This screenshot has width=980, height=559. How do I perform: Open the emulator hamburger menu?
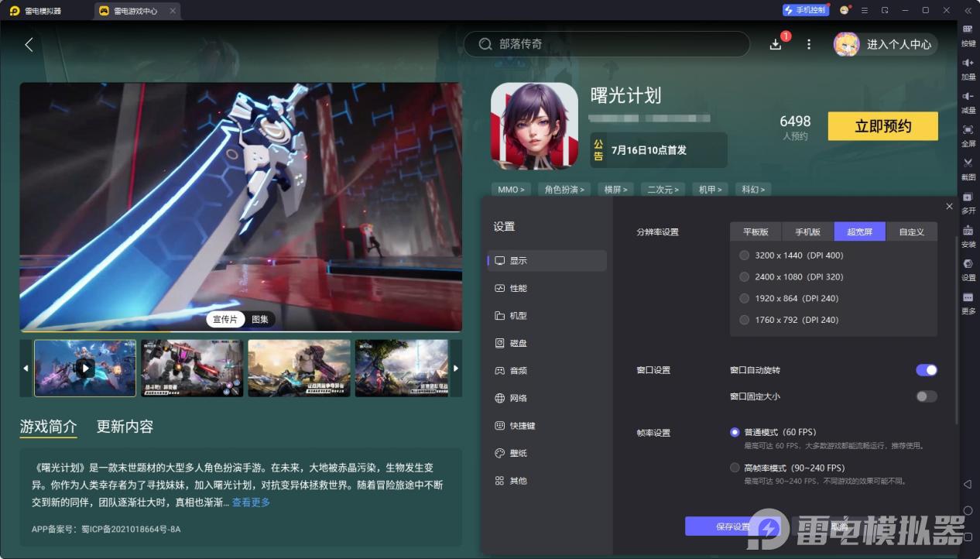click(865, 10)
